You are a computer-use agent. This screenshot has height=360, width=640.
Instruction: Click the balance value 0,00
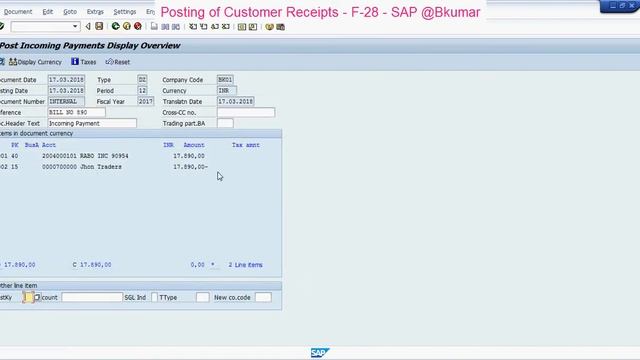198,265
